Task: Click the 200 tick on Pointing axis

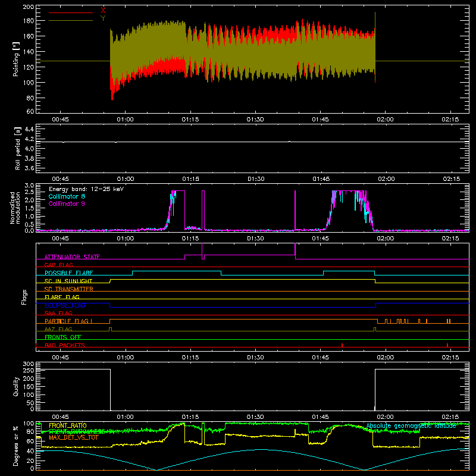Action: 28,7
